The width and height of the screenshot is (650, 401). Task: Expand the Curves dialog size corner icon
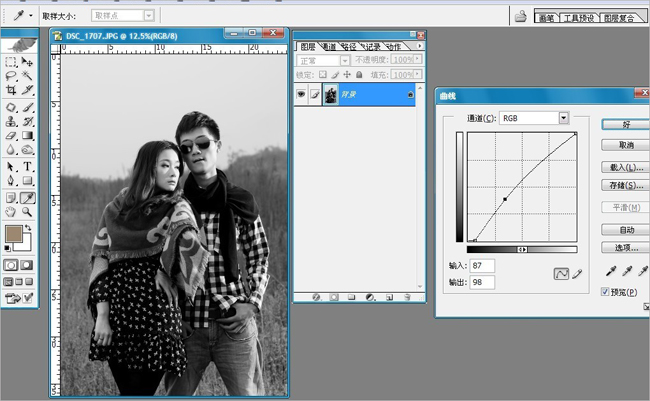646,306
